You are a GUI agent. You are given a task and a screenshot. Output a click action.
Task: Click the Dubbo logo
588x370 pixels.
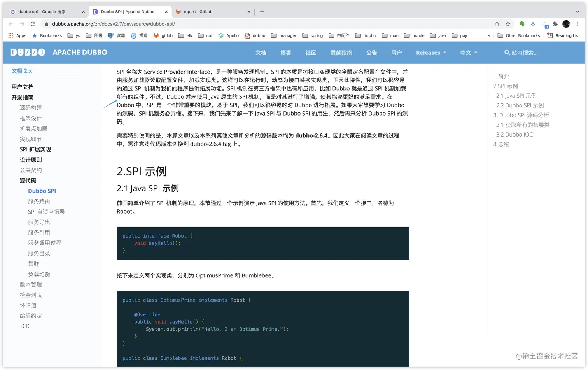tap(28, 52)
